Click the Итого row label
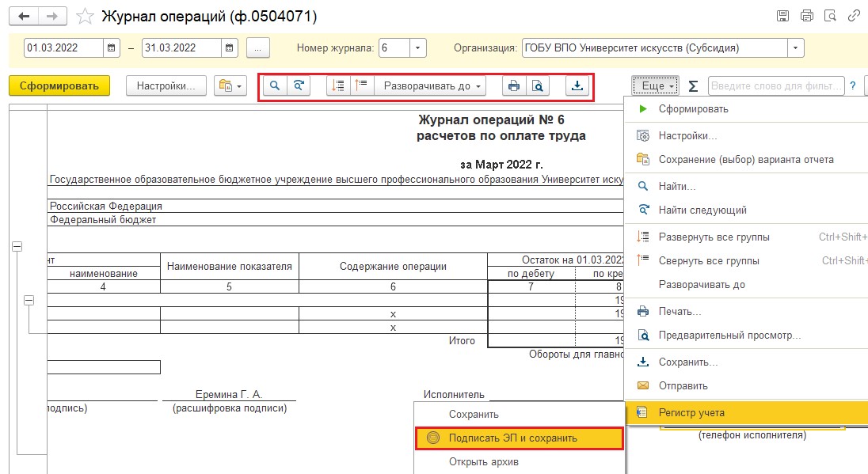The height and width of the screenshot is (474, 868). tap(462, 341)
